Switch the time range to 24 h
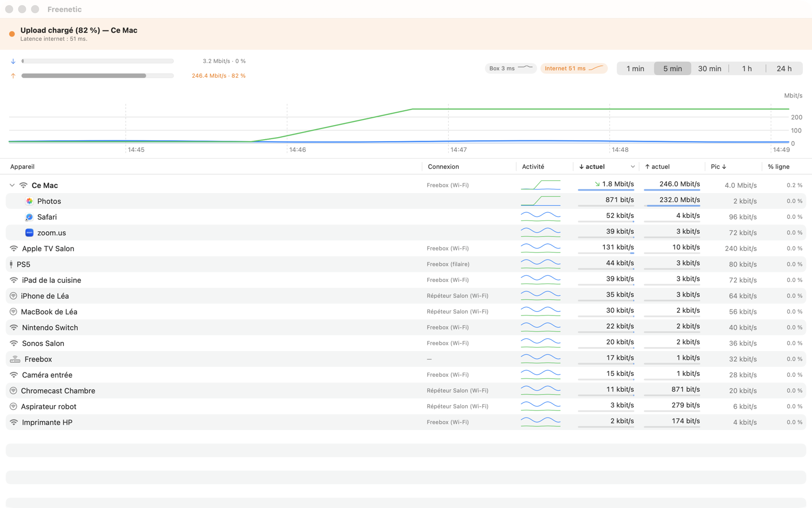This screenshot has height=508, width=812. tap(784, 69)
